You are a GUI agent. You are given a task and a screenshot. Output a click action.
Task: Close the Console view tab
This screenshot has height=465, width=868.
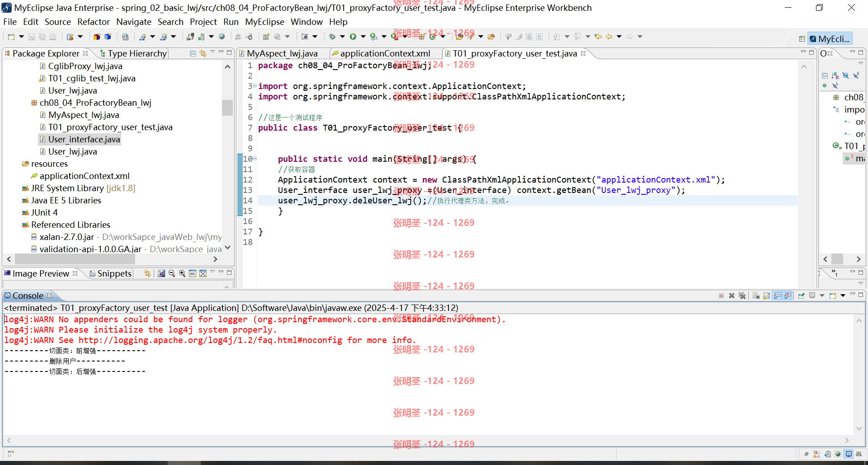(x=49, y=296)
